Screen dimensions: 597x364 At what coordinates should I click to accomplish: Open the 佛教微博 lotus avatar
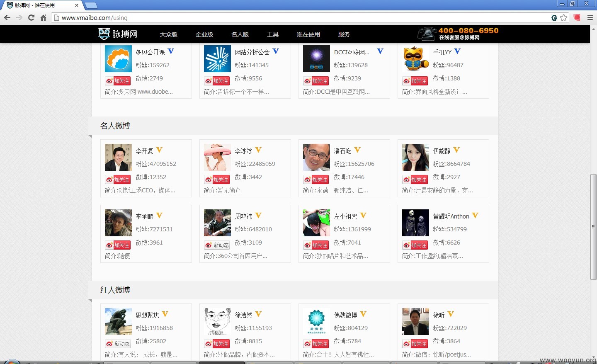pos(316,321)
